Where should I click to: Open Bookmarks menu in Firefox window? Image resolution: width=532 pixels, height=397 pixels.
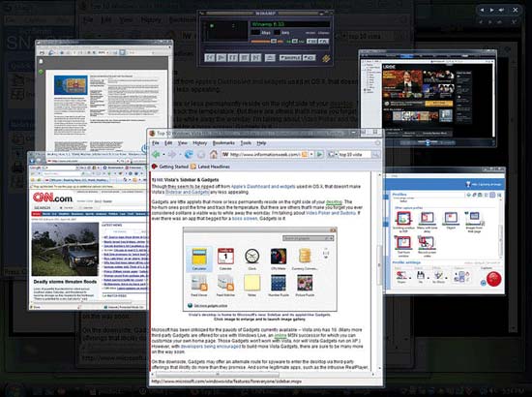tap(223, 143)
